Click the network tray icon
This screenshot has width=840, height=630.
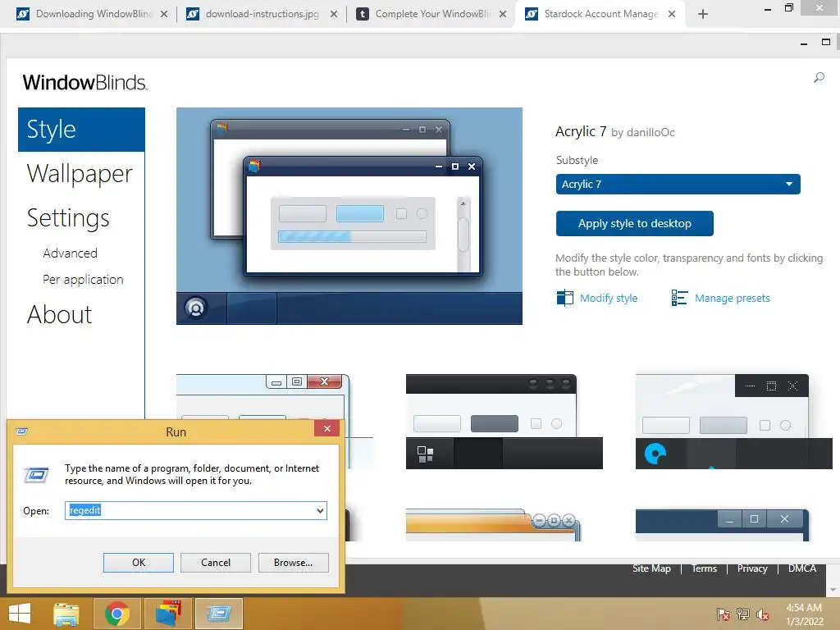(743, 614)
